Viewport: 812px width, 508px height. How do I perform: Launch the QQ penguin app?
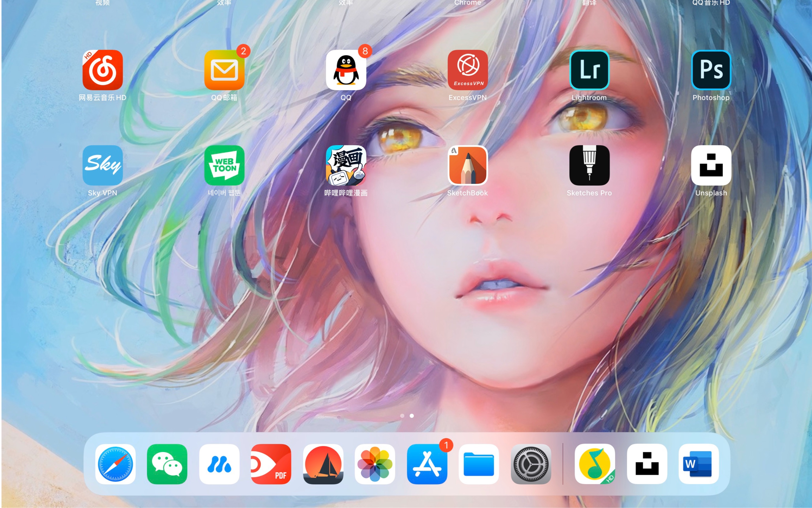click(x=346, y=70)
